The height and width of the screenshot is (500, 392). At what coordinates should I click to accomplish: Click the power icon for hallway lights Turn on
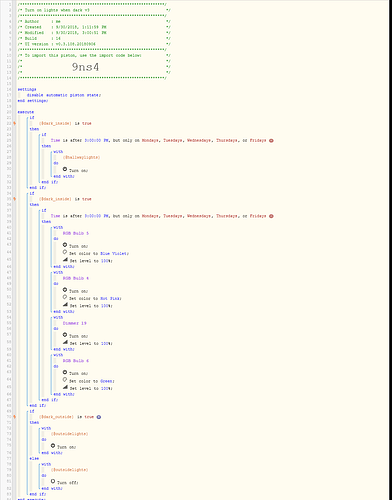(x=65, y=169)
